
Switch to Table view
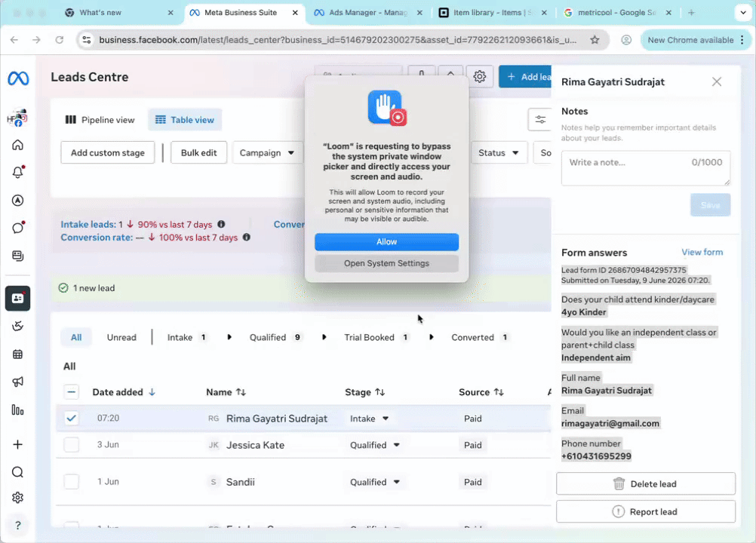[185, 120]
